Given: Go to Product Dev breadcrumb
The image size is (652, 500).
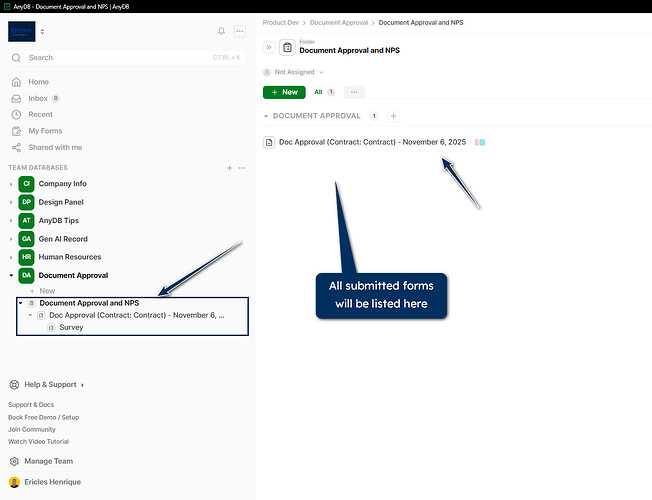Looking at the screenshot, I should [281, 22].
